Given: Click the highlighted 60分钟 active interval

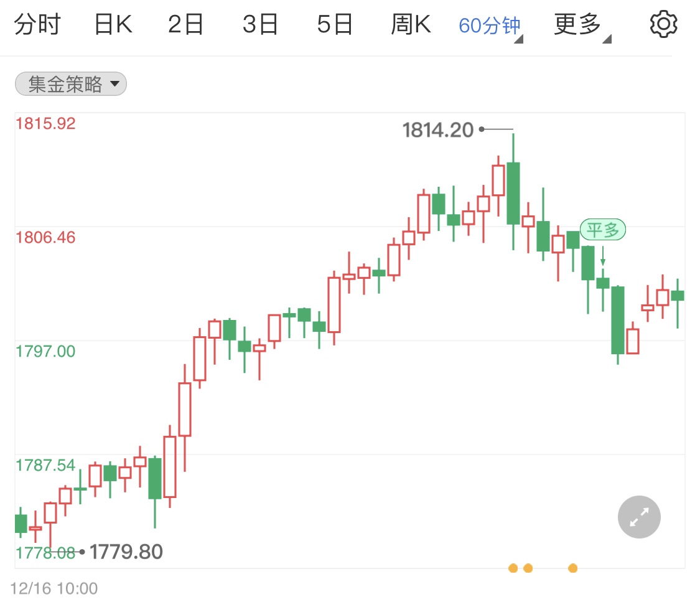Looking at the screenshot, I should pos(490,24).
